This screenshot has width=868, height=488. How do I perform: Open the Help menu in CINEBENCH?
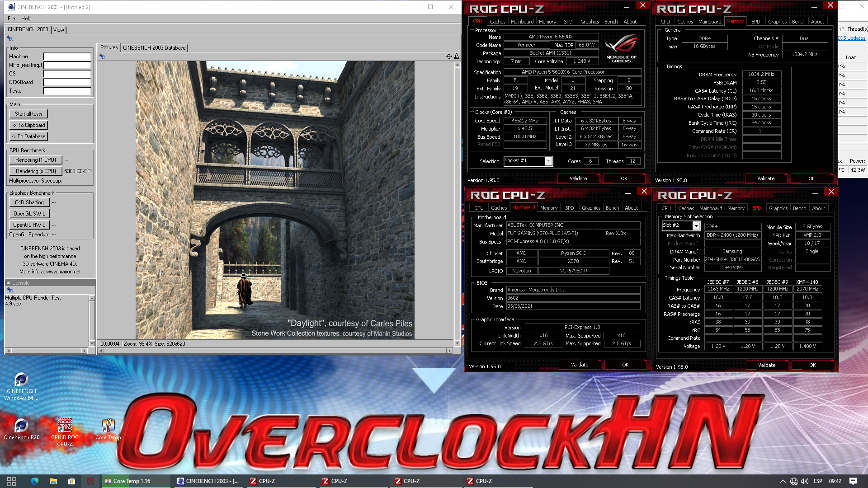point(26,19)
